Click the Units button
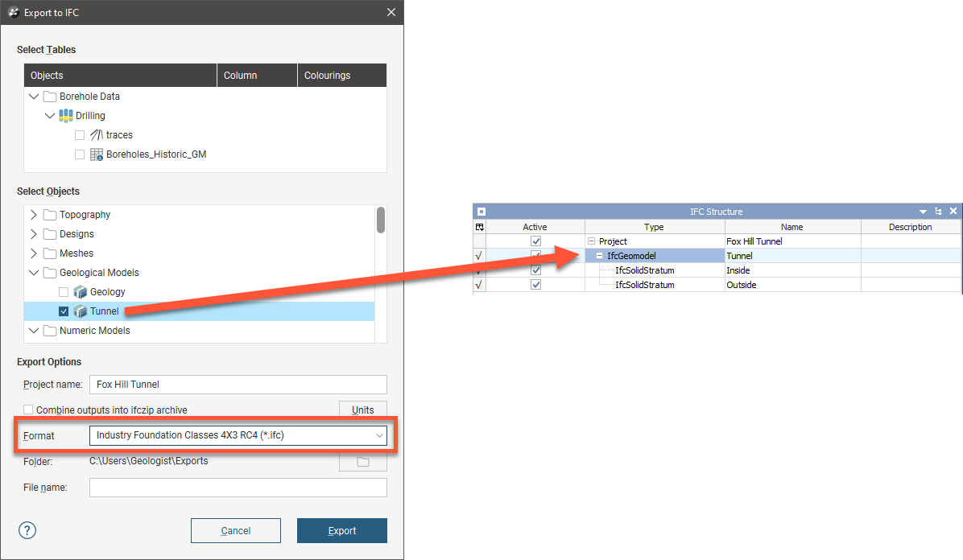The width and height of the screenshot is (963, 560). (x=363, y=410)
